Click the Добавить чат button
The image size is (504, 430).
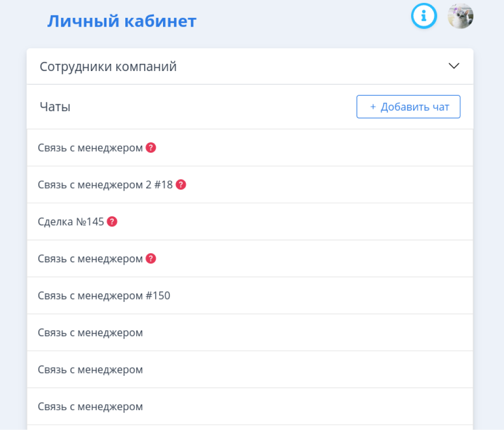408,107
